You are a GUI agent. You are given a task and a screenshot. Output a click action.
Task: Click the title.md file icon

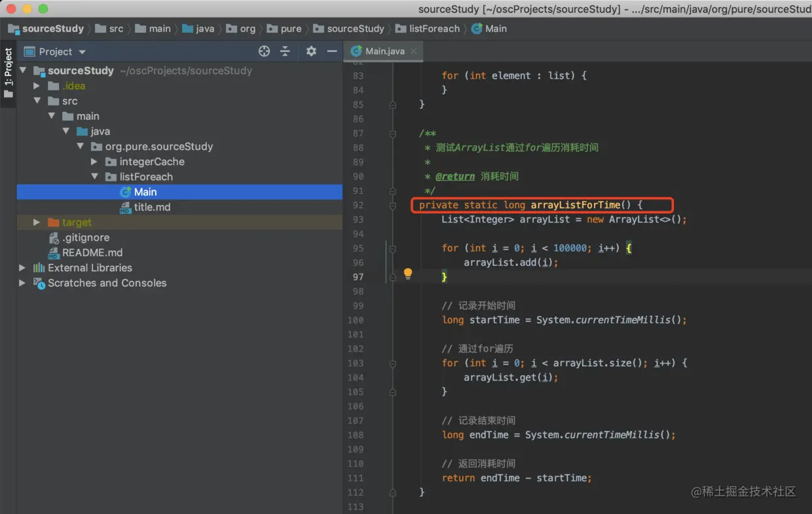click(x=126, y=208)
